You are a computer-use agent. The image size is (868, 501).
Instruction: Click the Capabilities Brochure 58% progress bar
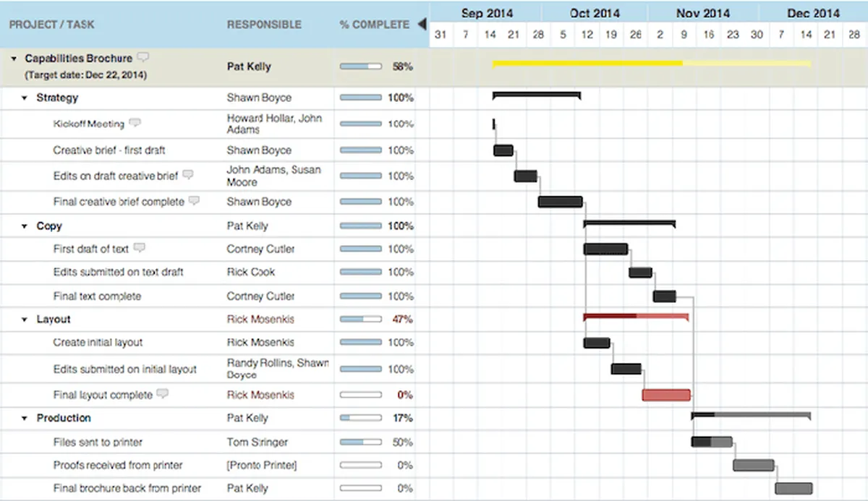click(x=360, y=67)
